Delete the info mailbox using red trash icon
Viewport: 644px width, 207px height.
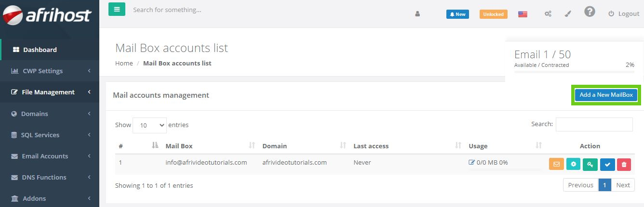[624, 165]
